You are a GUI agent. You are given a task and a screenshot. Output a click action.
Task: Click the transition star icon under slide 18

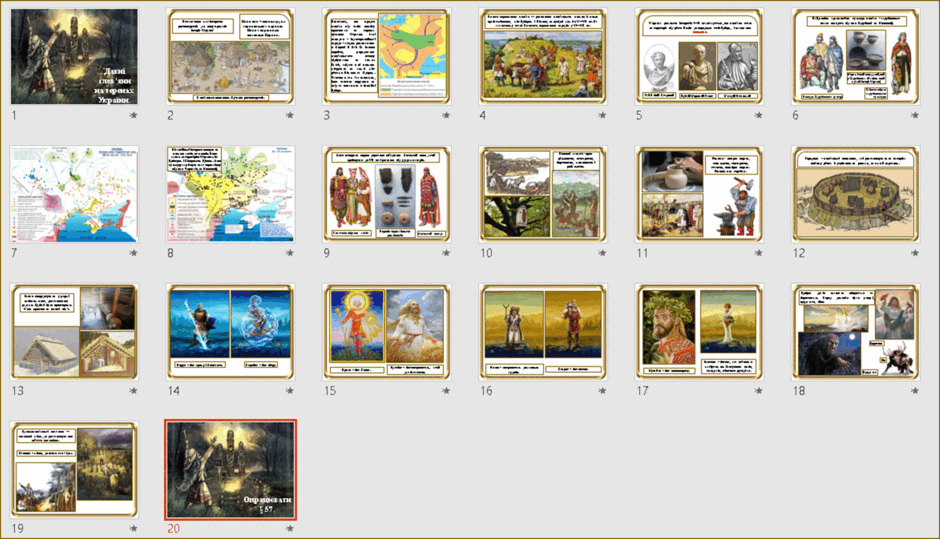click(x=915, y=391)
